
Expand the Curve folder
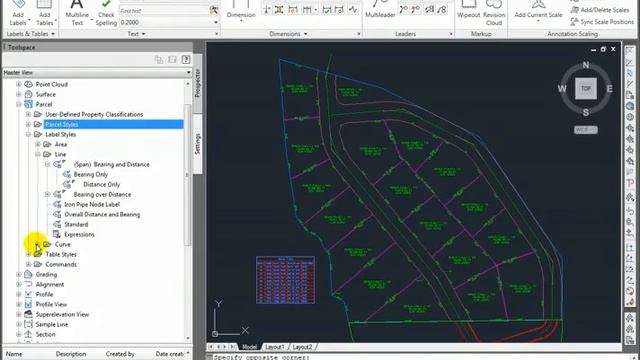(x=38, y=244)
